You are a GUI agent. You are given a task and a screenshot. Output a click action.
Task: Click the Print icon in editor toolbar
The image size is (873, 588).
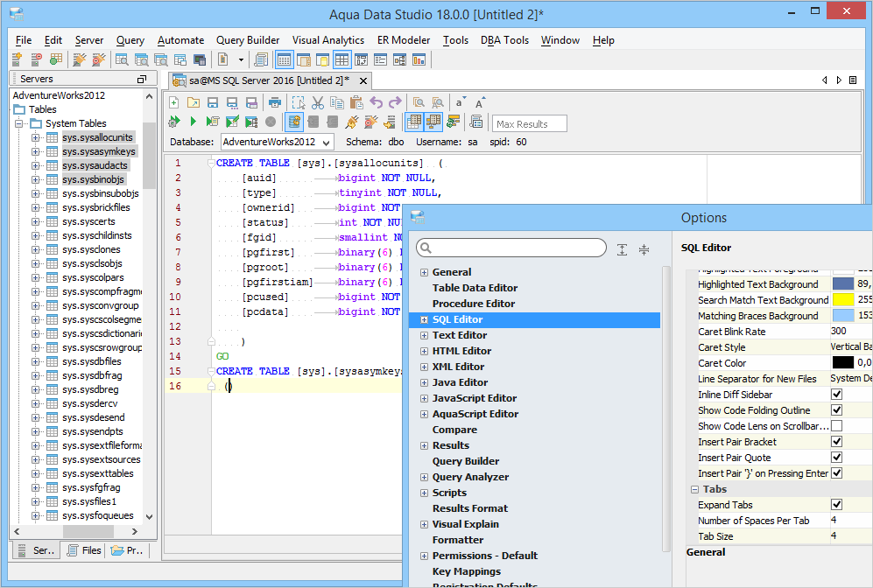pyautogui.click(x=275, y=102)
